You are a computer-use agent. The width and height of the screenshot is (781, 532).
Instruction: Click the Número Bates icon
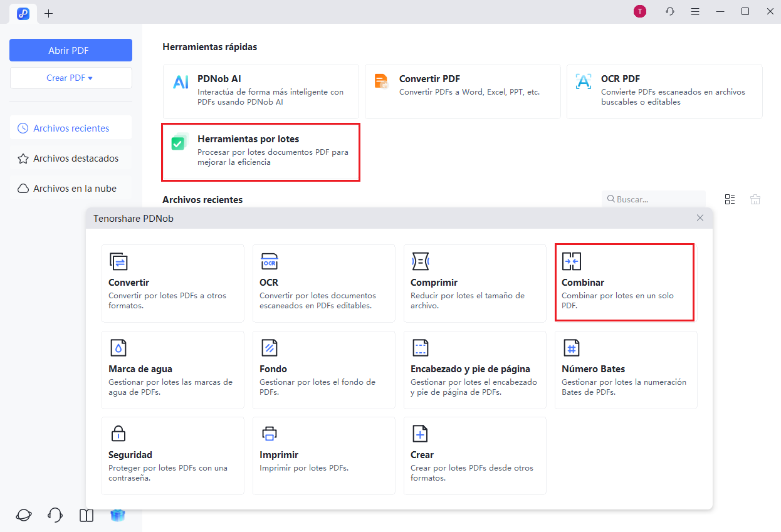pos(572,348)
